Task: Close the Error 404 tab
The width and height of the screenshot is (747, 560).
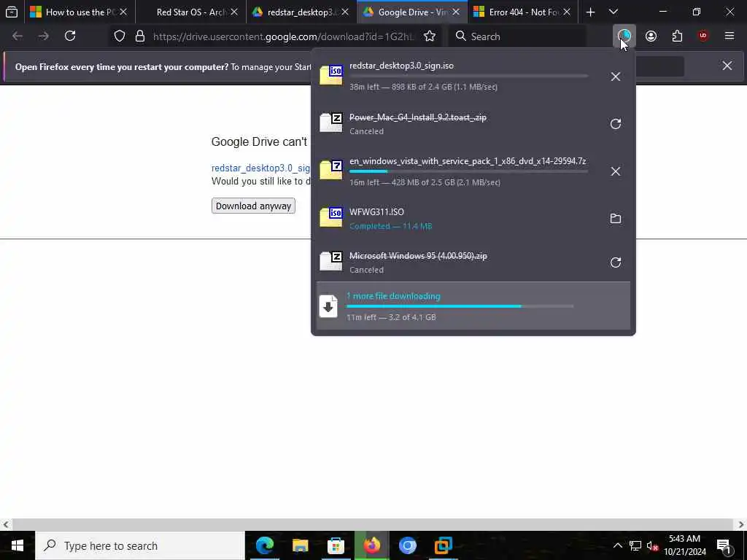Action: [x=567, y=12]
